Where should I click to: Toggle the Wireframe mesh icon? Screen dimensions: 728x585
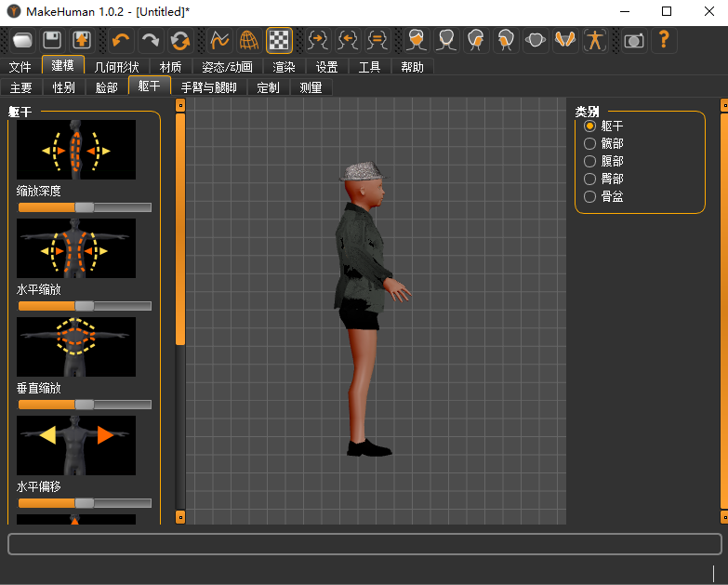[x=249, y=40]
